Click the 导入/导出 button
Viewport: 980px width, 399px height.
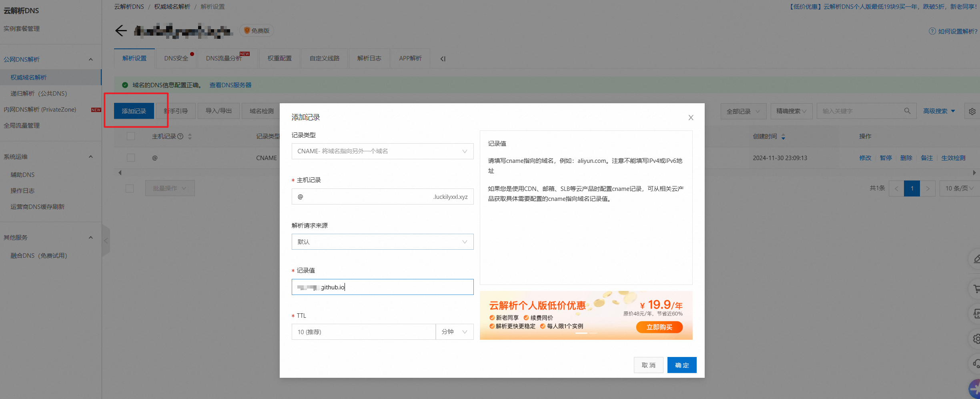[218, 111]
